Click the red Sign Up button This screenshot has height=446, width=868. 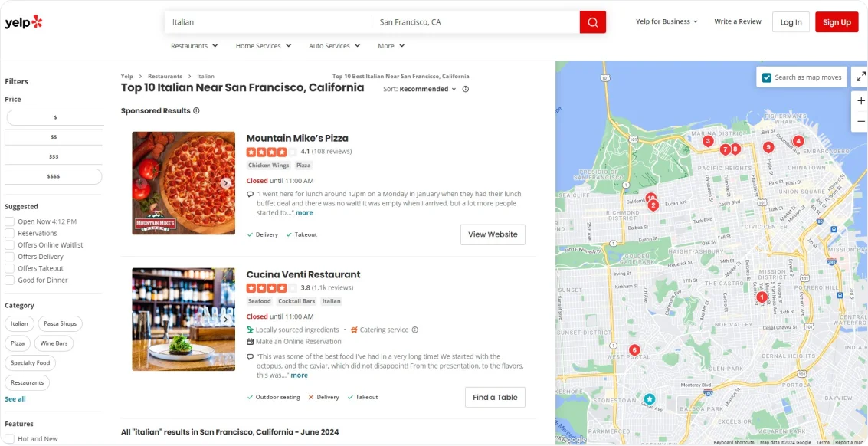(837, 22)
